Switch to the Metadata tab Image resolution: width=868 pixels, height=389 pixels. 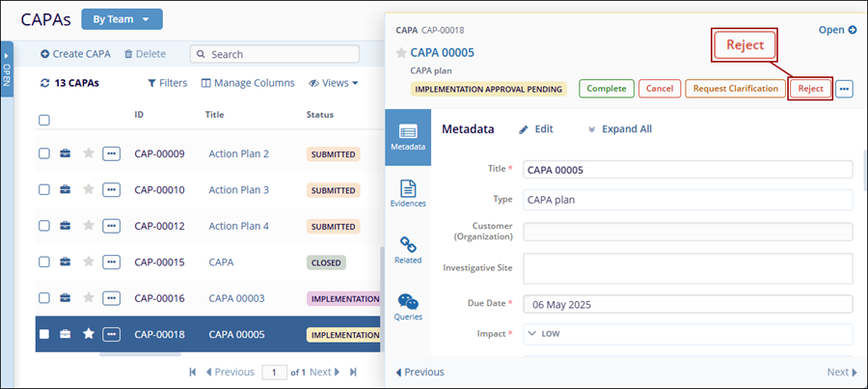pyautogui.click(x=408, y=136)
